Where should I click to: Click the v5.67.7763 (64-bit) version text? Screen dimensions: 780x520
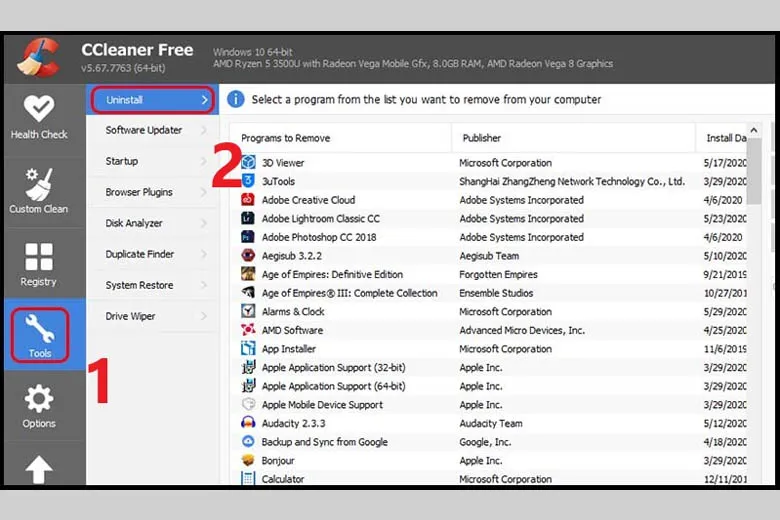point(123,68)
